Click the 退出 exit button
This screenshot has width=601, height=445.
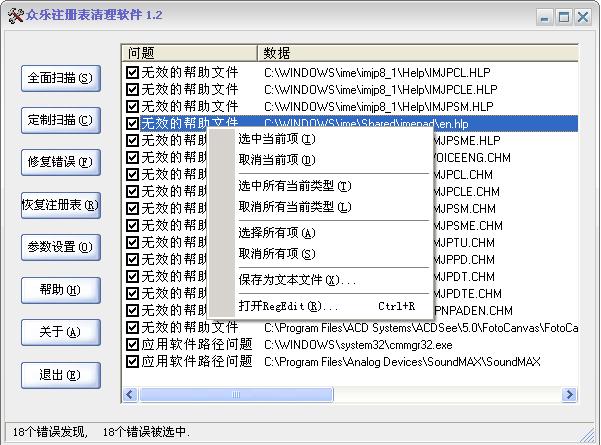[60, 375]
